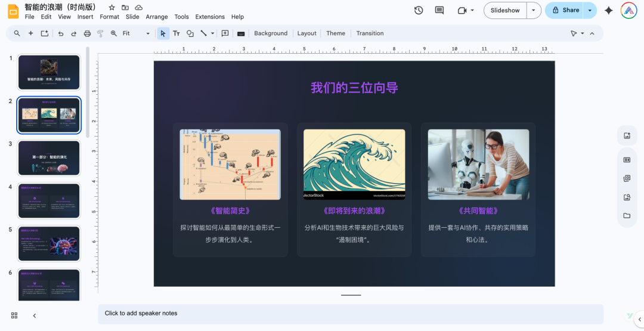The width and height of the screenshot is (644, 331).
Task: Open the input tools keyboard icon
Action: tap(241, 33)
